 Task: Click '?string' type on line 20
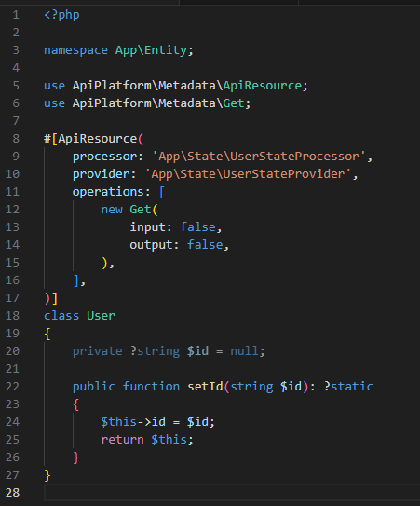(155, 351)
